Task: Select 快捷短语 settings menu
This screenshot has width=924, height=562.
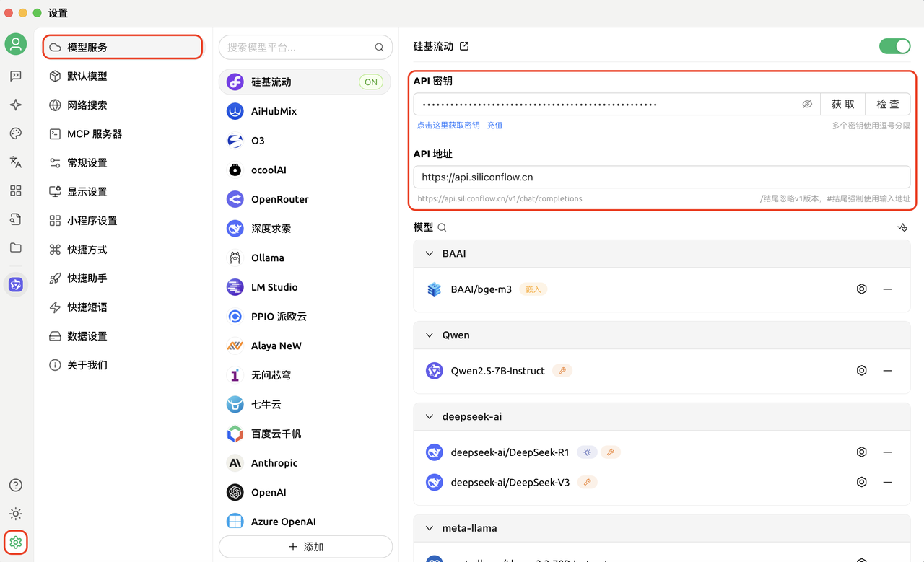Action: coord(122,307)
